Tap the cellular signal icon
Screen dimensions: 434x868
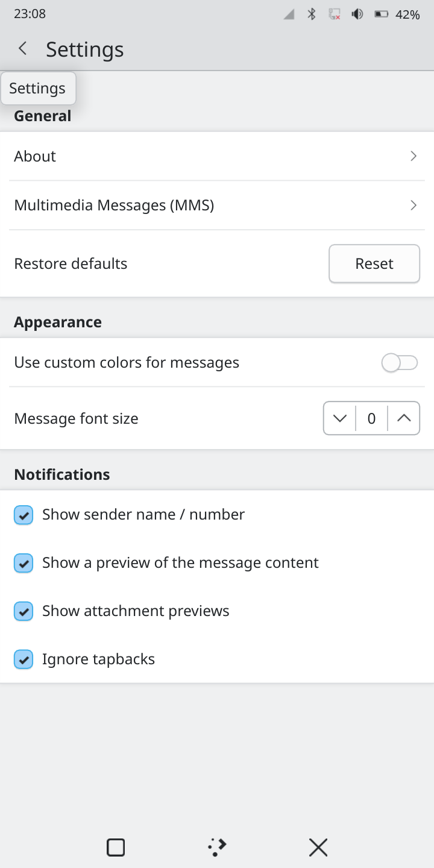pyautogui.click(x=289, y=14)
